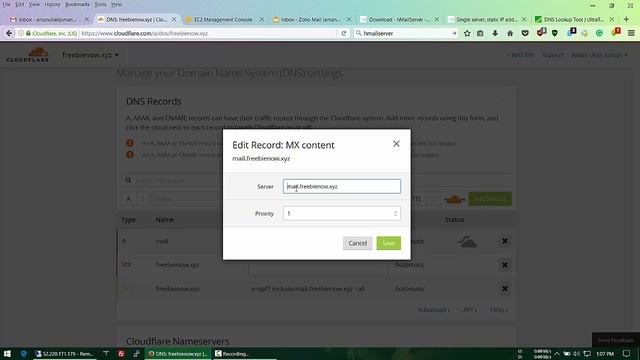Open the File menu
Screen dimensions: 640x360
pyautogui.click(x=6, y=4)
